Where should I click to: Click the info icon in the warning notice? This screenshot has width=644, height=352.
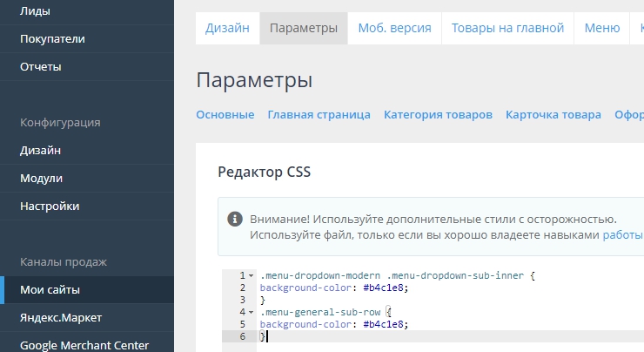point(235,219)
